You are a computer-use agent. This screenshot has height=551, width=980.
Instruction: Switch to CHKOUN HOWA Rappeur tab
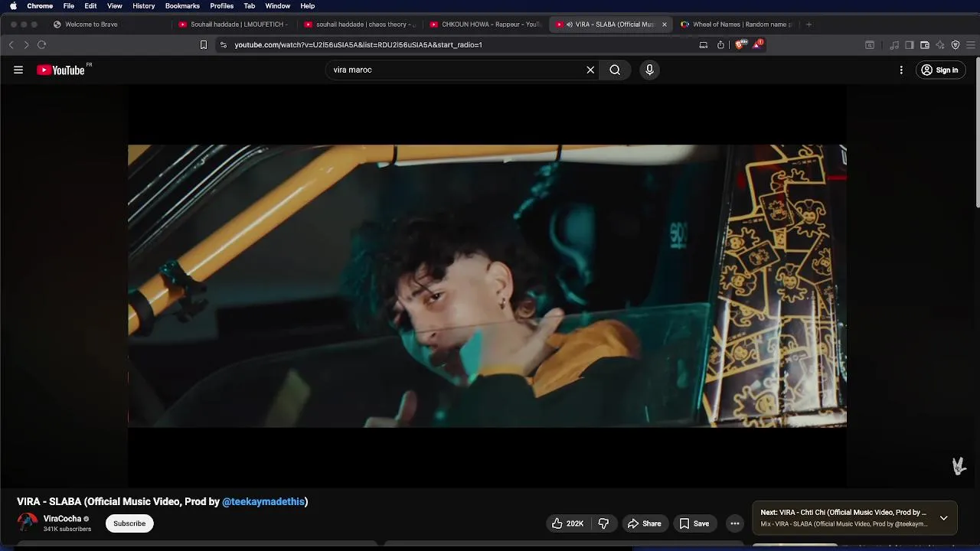(485, 24)
